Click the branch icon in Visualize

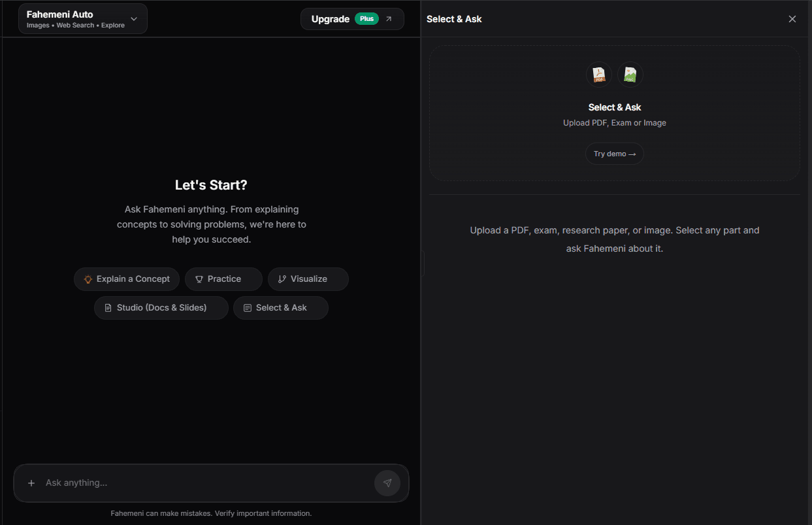[x=282, y=279]
